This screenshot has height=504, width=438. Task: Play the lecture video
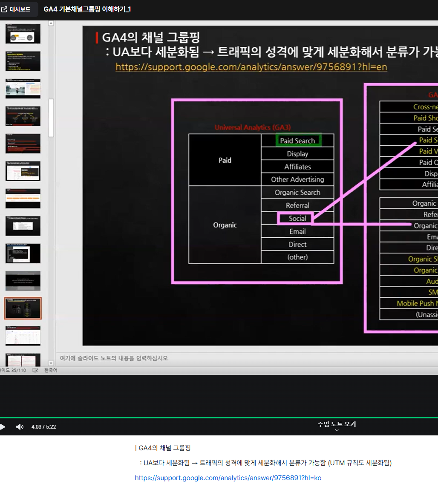tap(3, 427)
